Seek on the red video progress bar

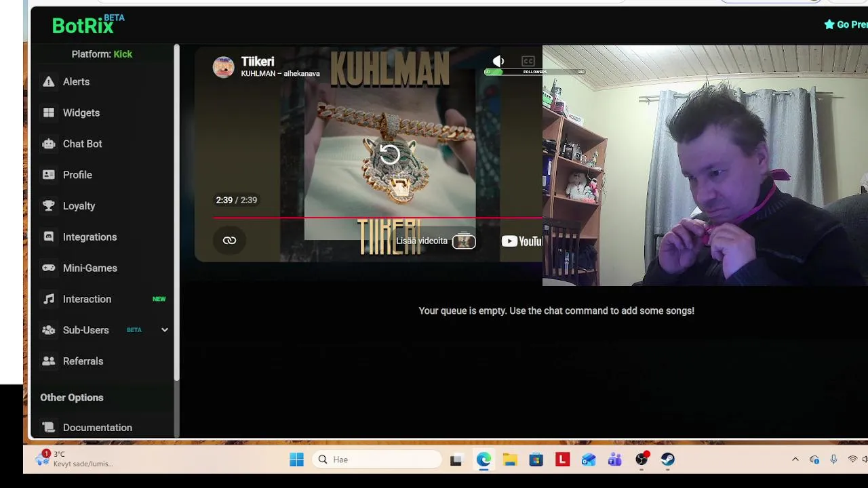(378, 218)
